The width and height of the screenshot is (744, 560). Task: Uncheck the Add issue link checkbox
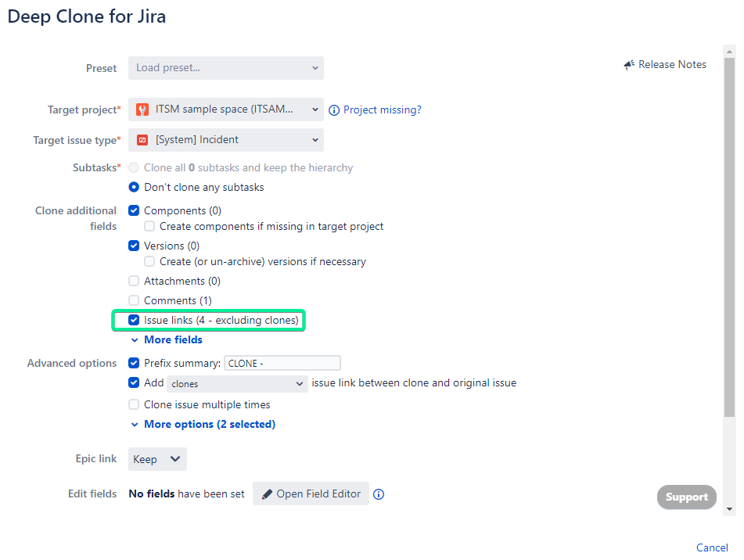134,382
